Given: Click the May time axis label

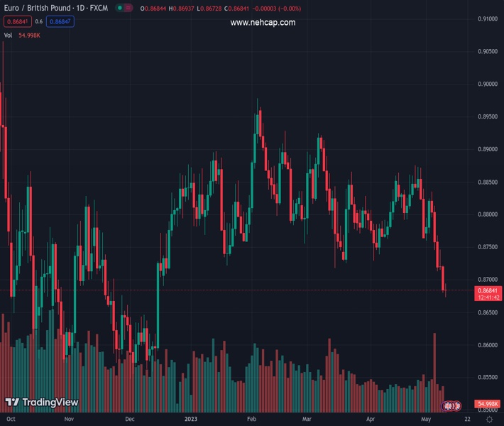Looking at the screenshot, I should (x=426, y=420).
